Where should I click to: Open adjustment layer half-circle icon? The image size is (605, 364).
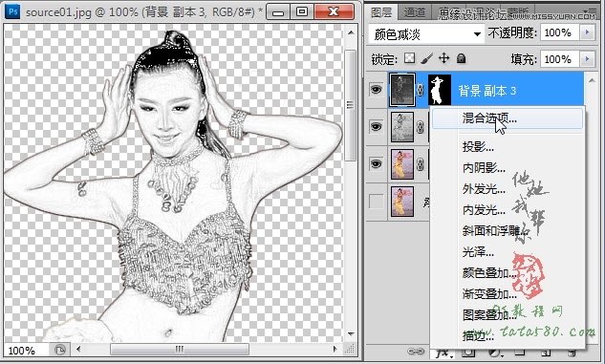[494, 352]
